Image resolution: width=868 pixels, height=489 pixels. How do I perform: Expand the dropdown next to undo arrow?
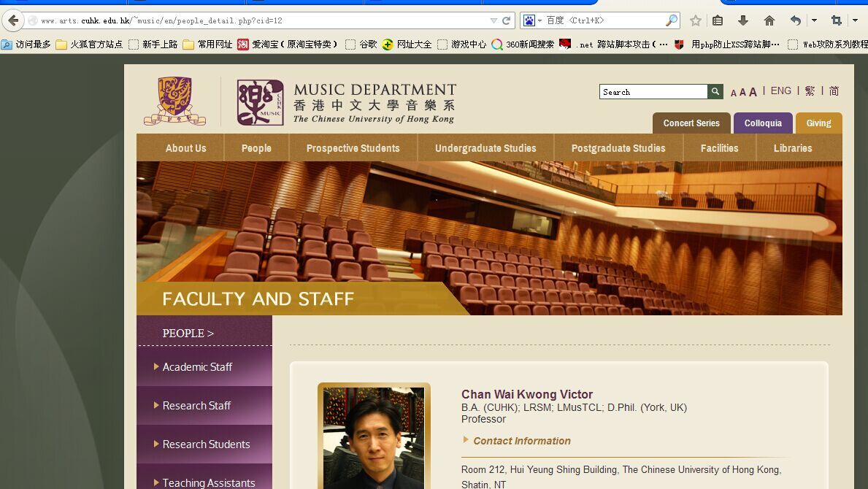(814, 20)
